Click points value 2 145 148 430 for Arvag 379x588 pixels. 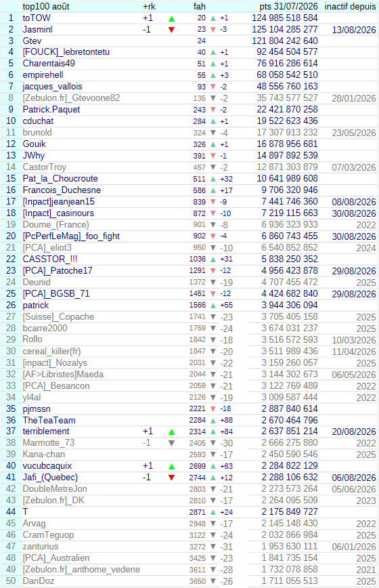(x=290, y=524)
